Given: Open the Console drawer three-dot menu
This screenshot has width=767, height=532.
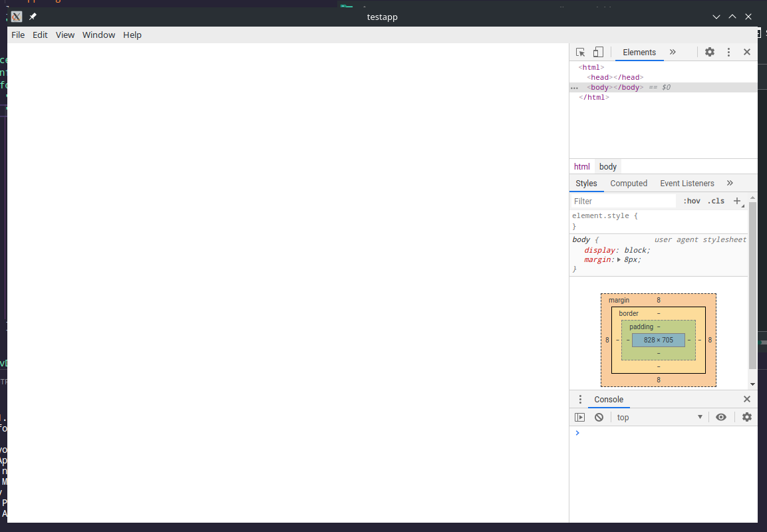Looking at the screenshot, I should tap(580, 400).
